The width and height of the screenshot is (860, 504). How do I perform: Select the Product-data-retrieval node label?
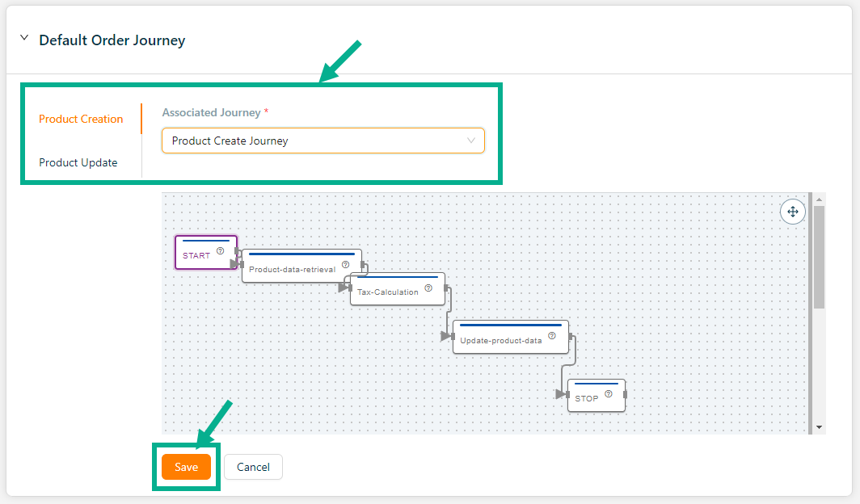click(x=292, y=270)
